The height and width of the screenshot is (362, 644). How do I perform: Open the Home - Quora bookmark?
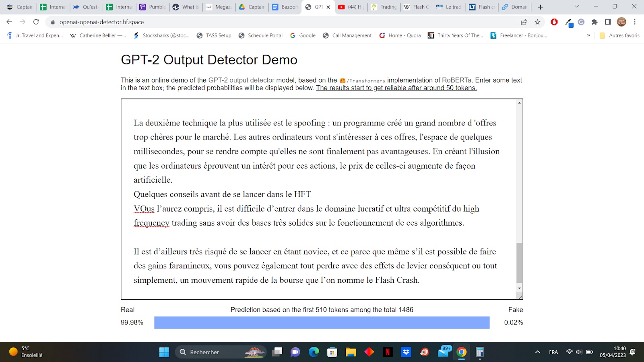coord(400,35)
